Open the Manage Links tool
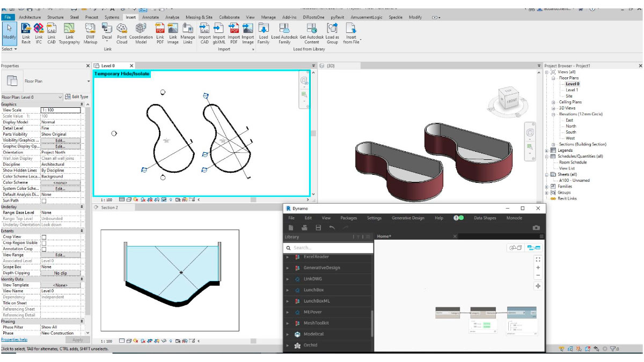Viewport: 644px width, 362px height. point(188,33)
